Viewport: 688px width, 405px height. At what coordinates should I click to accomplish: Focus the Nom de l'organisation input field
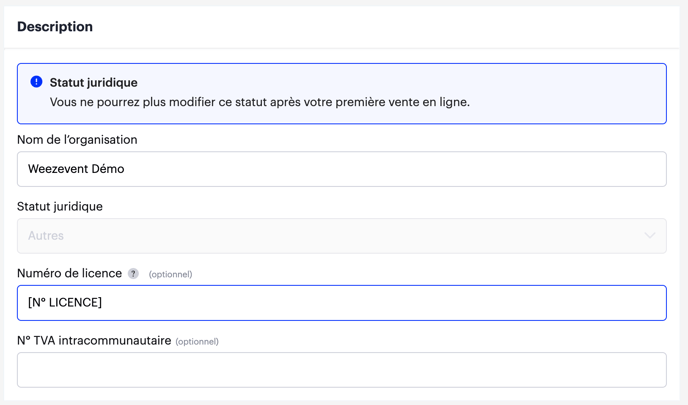342,169
